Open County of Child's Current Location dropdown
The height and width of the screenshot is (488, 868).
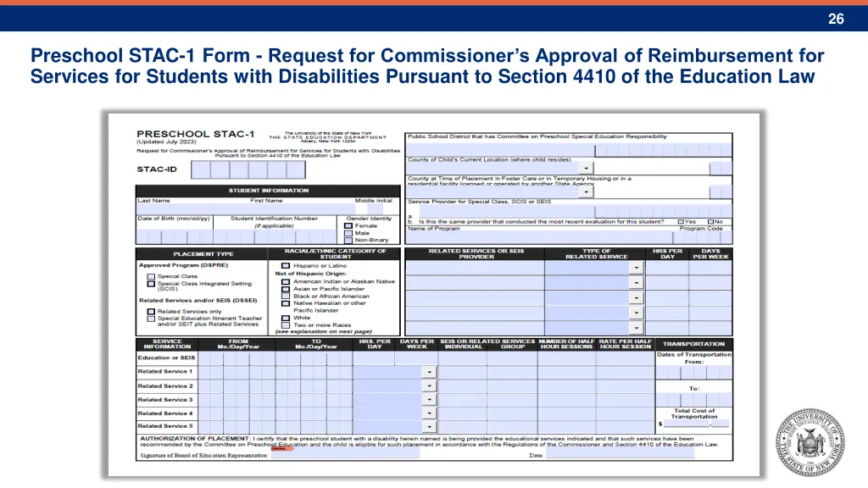point(587,168)
